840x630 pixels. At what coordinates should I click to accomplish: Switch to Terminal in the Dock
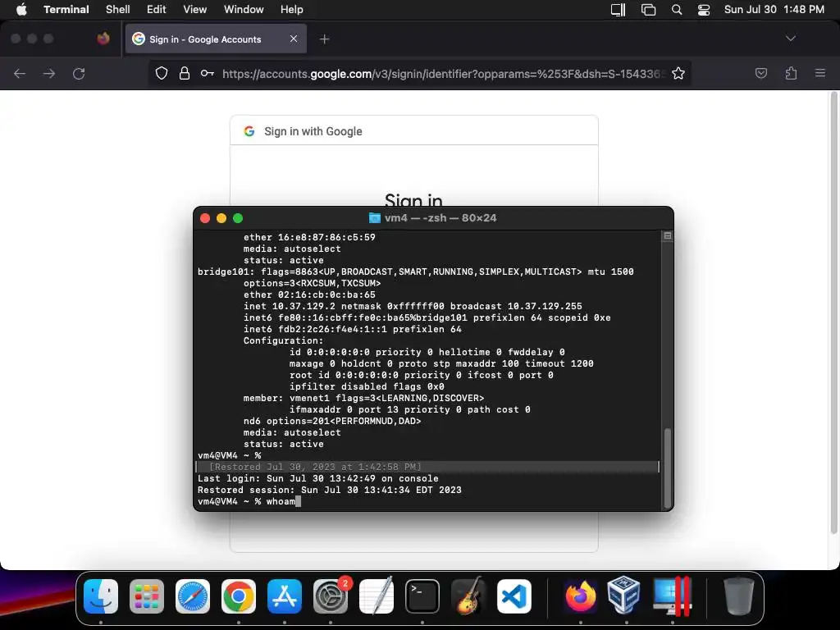coord(422,596)
